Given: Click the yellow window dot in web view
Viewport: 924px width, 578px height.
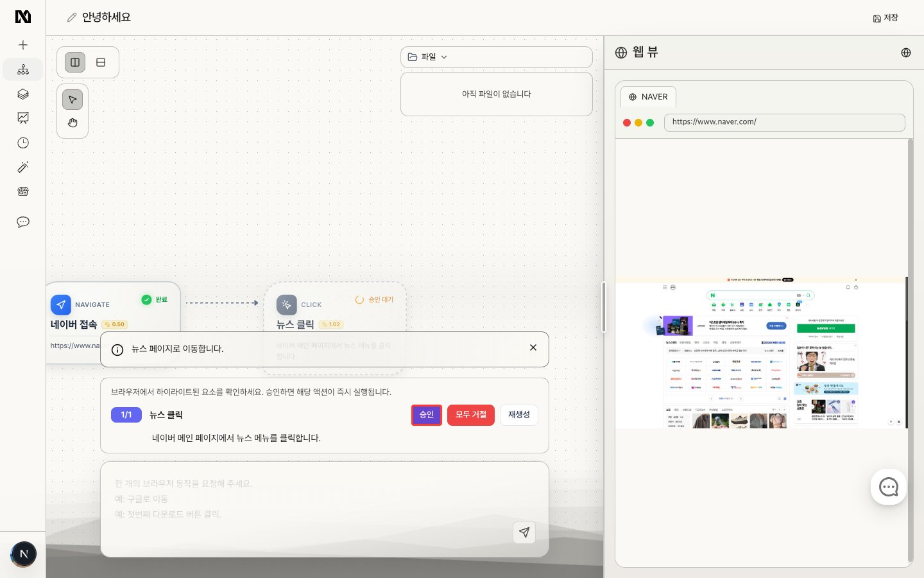Looking at the screenshot, I should coord(638,123).
